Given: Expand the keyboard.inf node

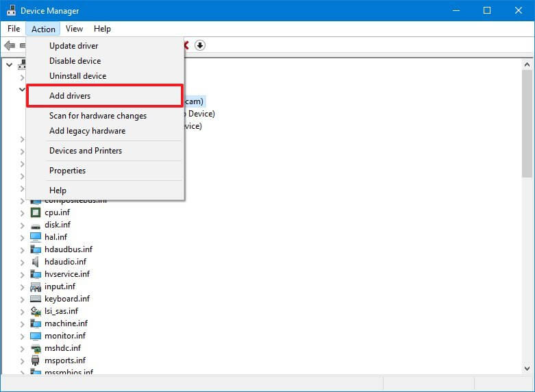Looking at the screenshot, I should coord(22,299).
